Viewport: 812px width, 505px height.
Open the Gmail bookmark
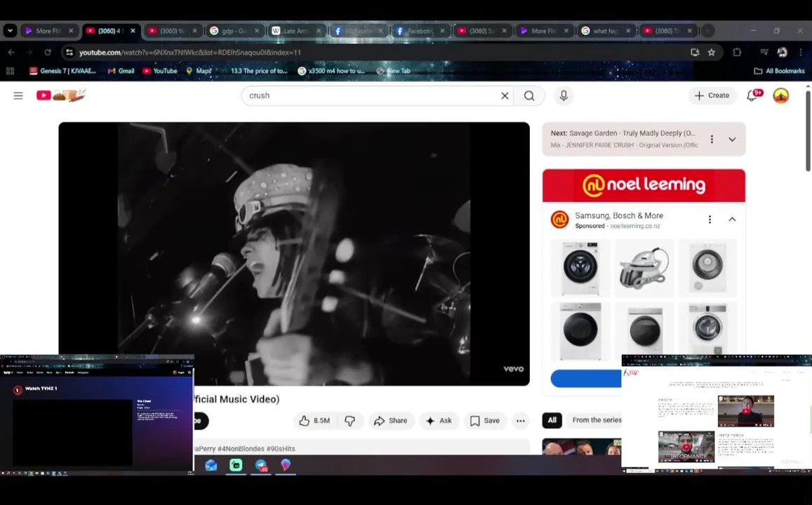[121, 71]
